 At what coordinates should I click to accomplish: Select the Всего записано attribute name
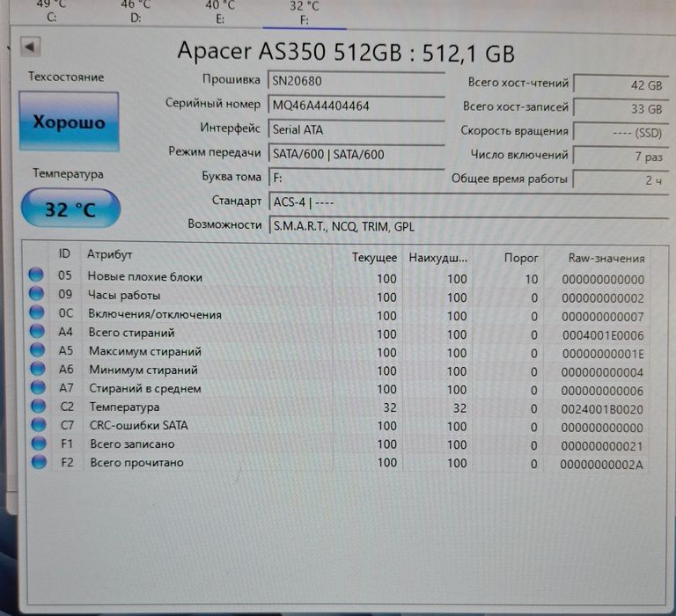(x=132, y=444)
